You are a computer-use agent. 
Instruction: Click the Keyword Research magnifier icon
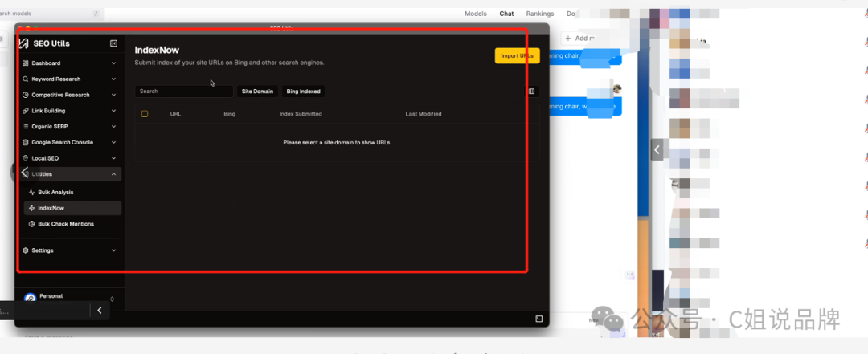(x=26, y=79)
